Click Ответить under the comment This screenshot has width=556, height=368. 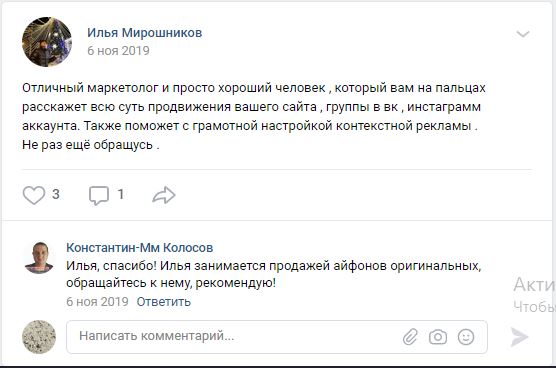[x=164, y=302]
